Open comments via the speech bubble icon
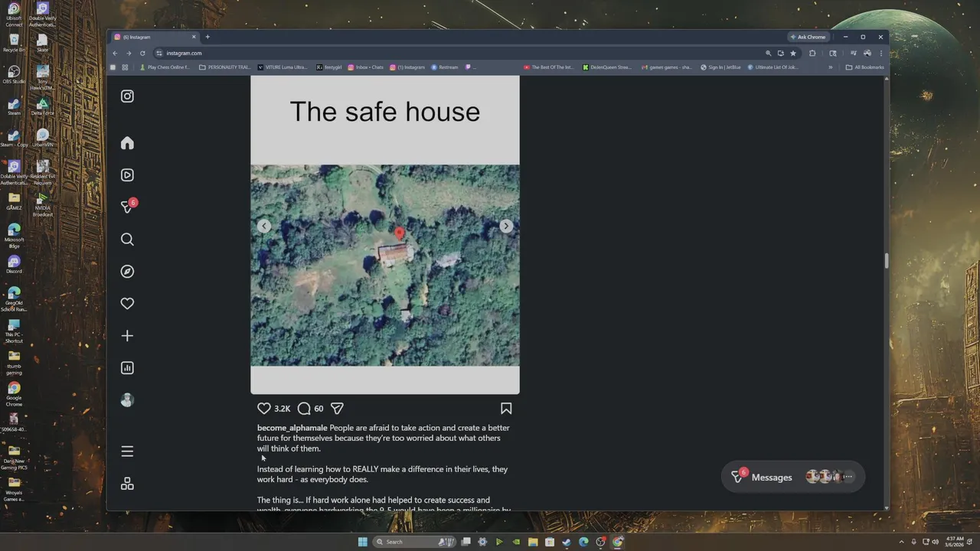This screenshot has width=980, height=551. coord(304,409)
